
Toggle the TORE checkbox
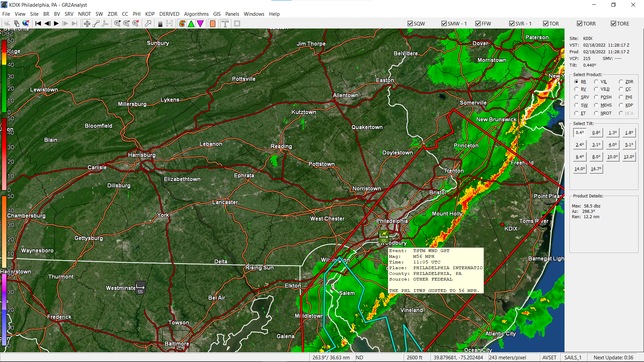[x=613, y=23]
